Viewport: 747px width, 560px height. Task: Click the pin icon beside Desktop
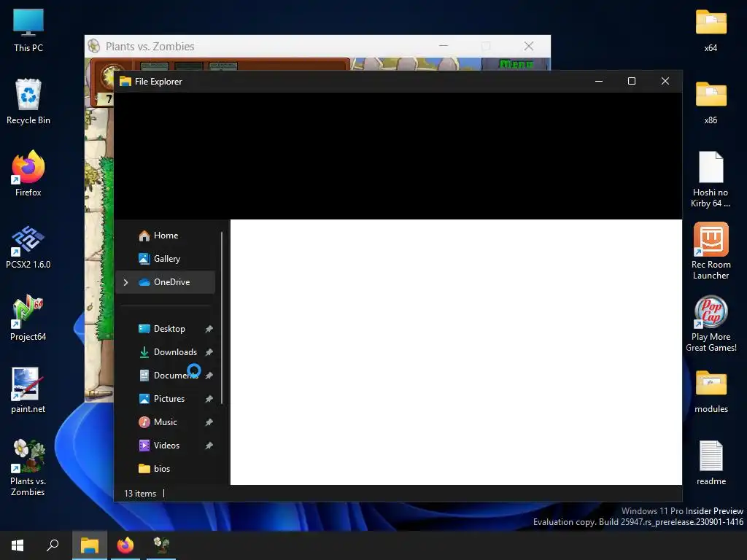[209, 329]
